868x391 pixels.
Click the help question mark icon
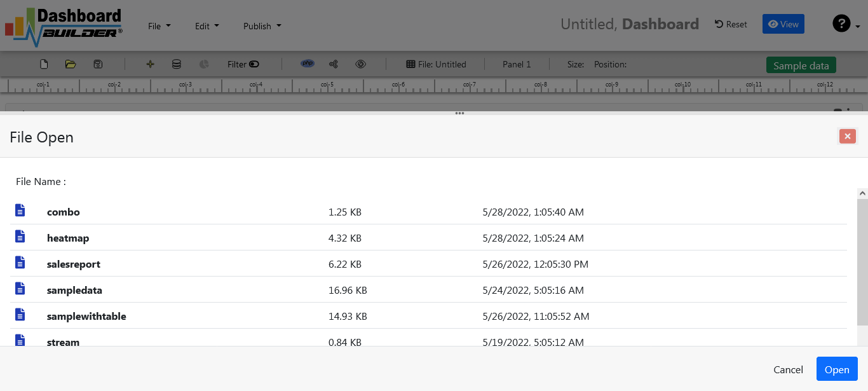pos(840,24)
